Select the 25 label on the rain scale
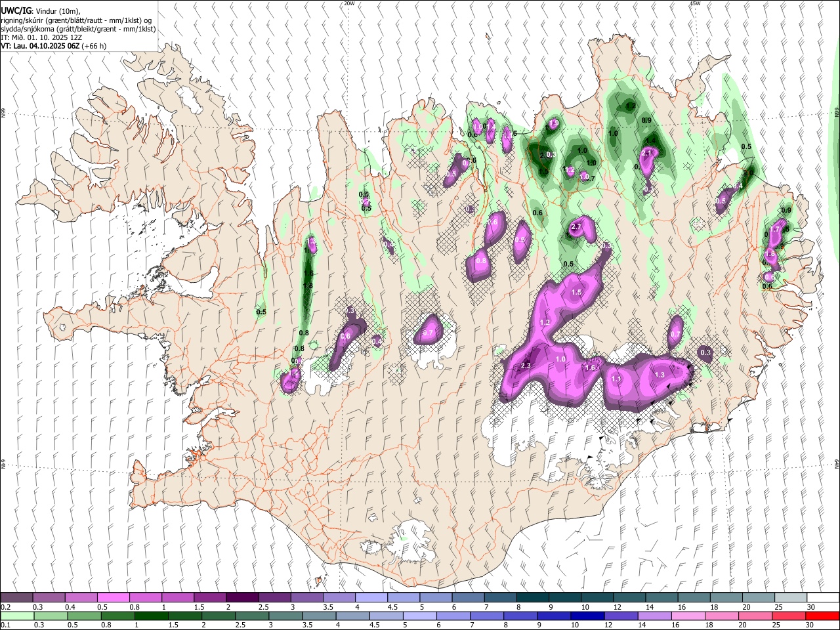Screen dimensions: 840x630 click(776, 625)
